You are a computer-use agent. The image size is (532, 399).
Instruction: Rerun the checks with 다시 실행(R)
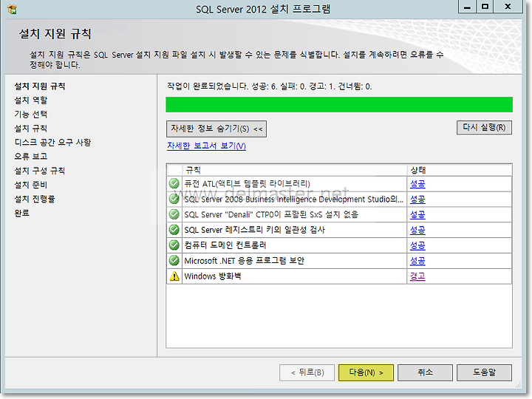click(x=484, y=128)
